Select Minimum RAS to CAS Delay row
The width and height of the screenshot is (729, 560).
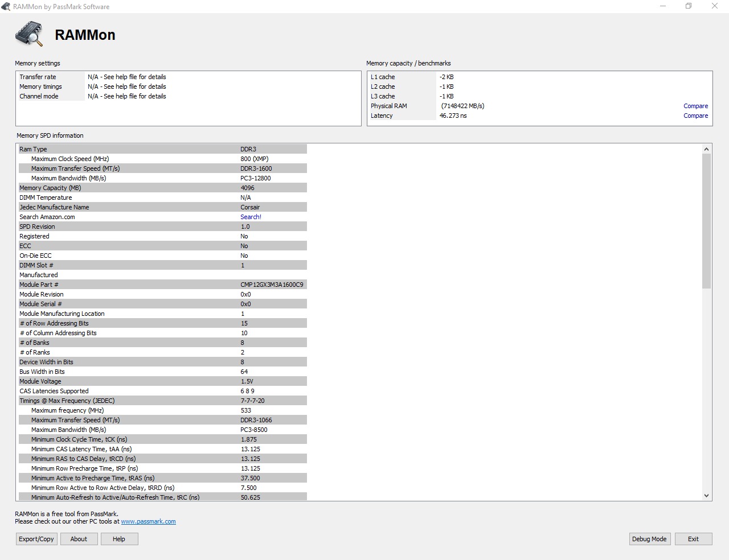(163, 459)
